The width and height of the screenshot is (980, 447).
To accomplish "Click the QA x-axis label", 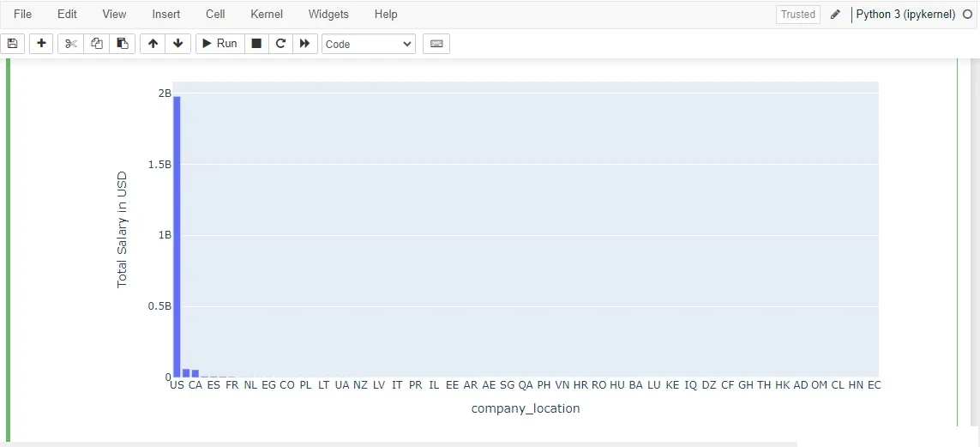I will pyautogui.click(x=526, y=385).
